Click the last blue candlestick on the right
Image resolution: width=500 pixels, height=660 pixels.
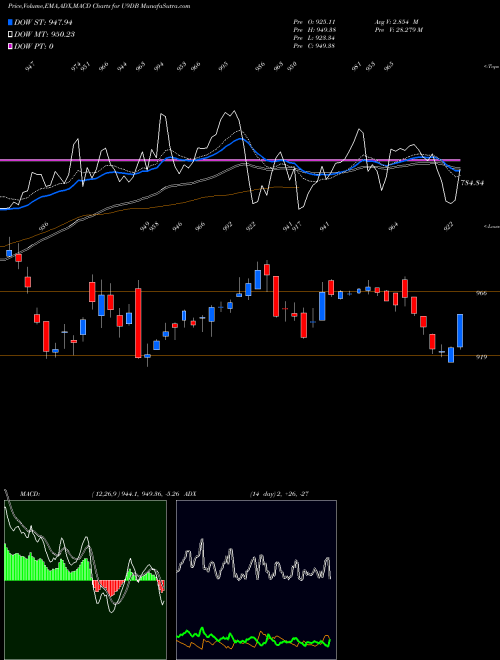coord(460,331)
